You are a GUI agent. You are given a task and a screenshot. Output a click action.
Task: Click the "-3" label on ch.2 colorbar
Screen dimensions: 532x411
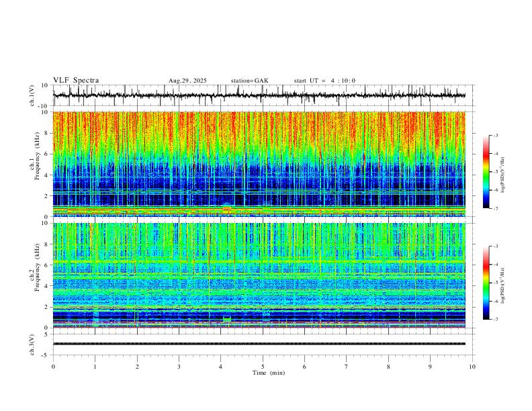tap(495, 246)
